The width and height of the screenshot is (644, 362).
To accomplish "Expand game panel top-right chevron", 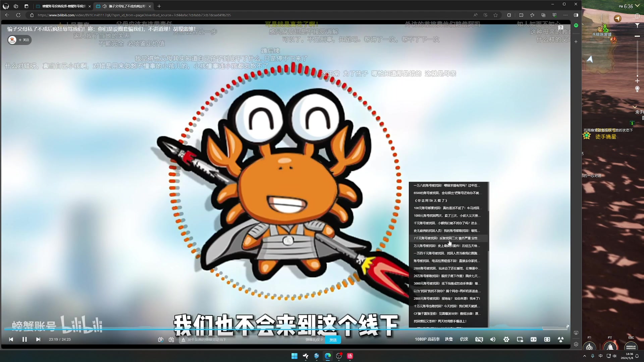I will tap(637, 6).
